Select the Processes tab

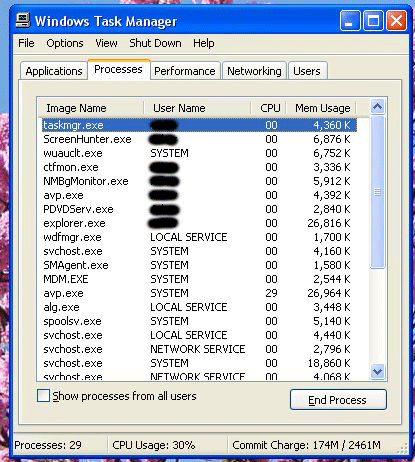[x=118, y=69]
